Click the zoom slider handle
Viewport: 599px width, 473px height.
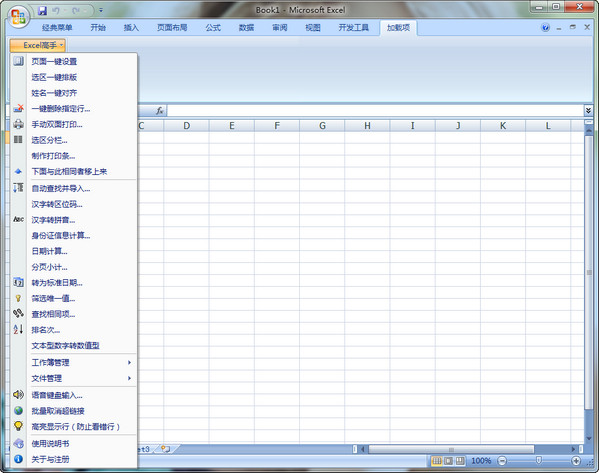tap(539, 460)
